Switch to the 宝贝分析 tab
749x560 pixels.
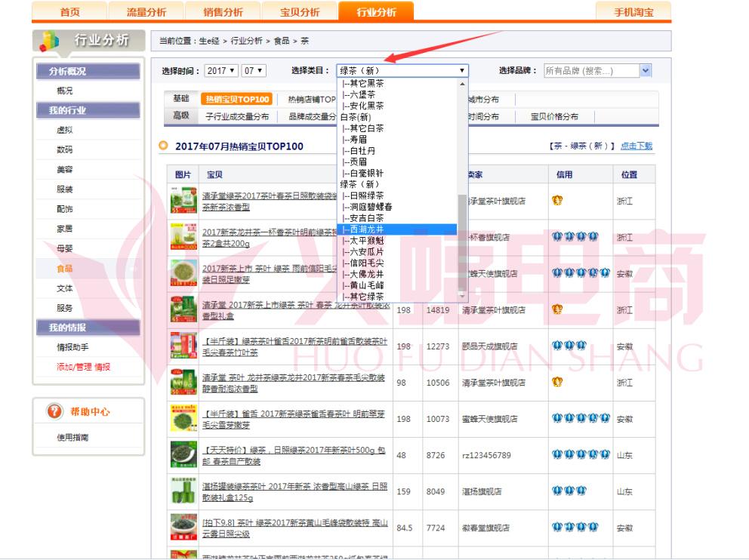pos(300,12)
